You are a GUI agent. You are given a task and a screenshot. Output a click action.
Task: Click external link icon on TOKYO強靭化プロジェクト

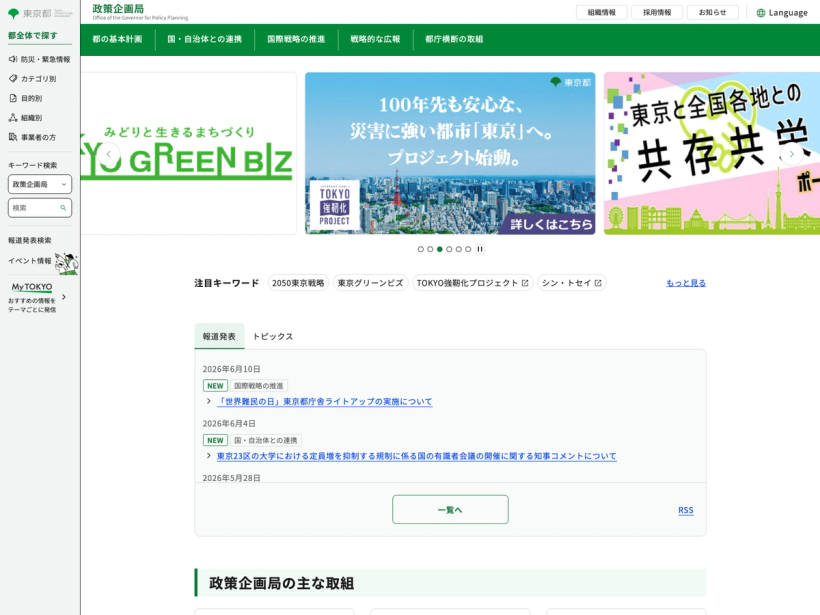pyautogui.click(x=525, y=283)
